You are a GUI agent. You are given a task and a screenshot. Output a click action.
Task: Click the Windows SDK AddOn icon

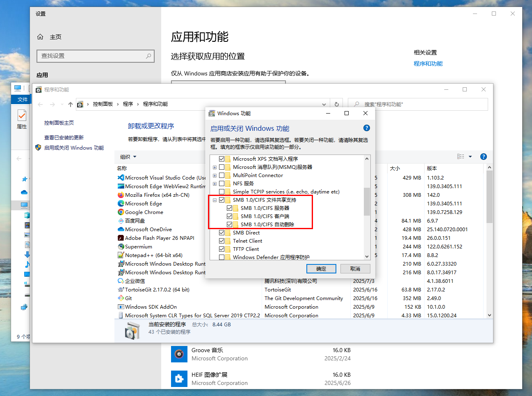tap(121, 307)
